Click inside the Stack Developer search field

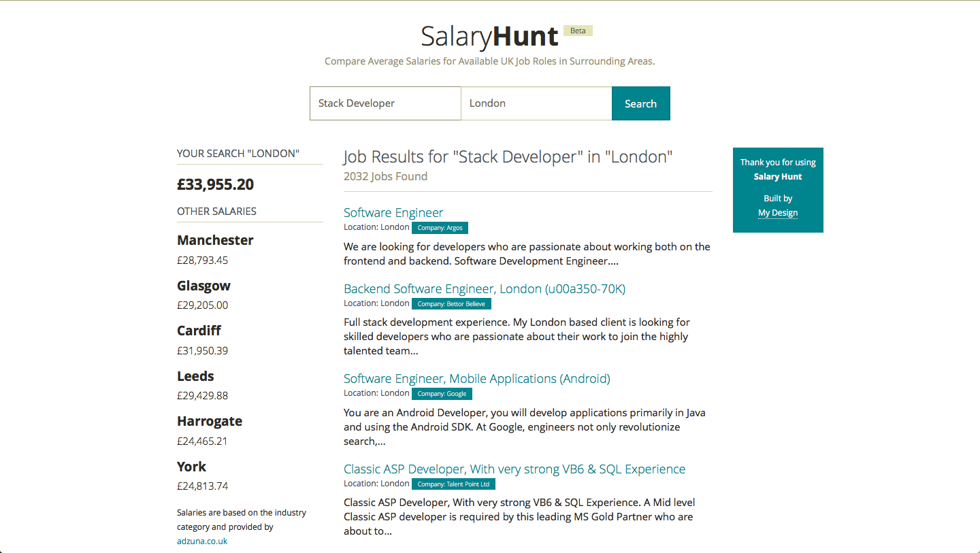pyautogui.click(x=385, y=103)
